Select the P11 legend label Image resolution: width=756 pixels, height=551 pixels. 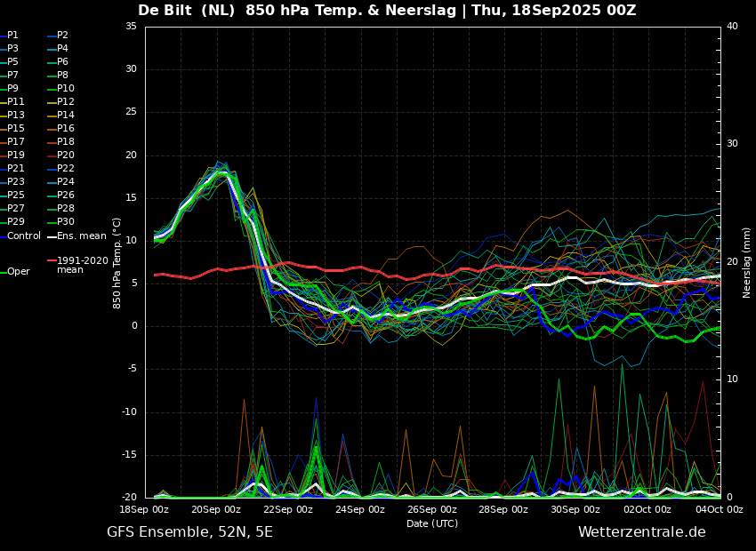[12, 101]
